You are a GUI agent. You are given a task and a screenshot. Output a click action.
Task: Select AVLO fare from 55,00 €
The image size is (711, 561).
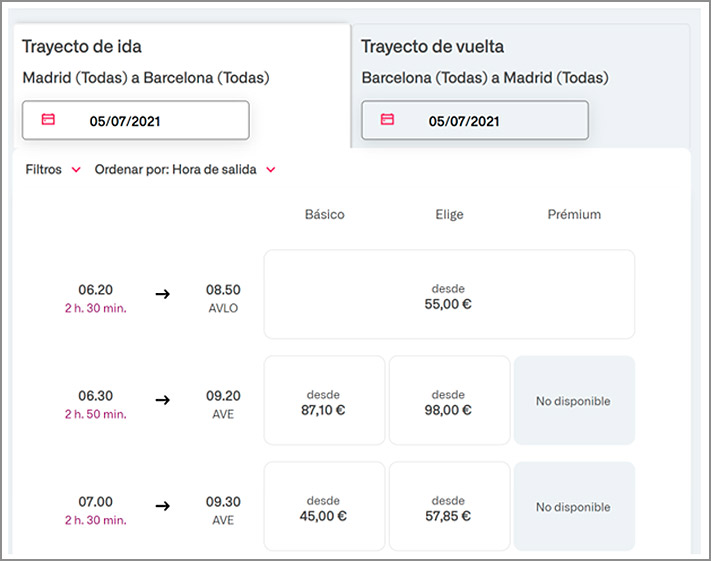(449, 295)
